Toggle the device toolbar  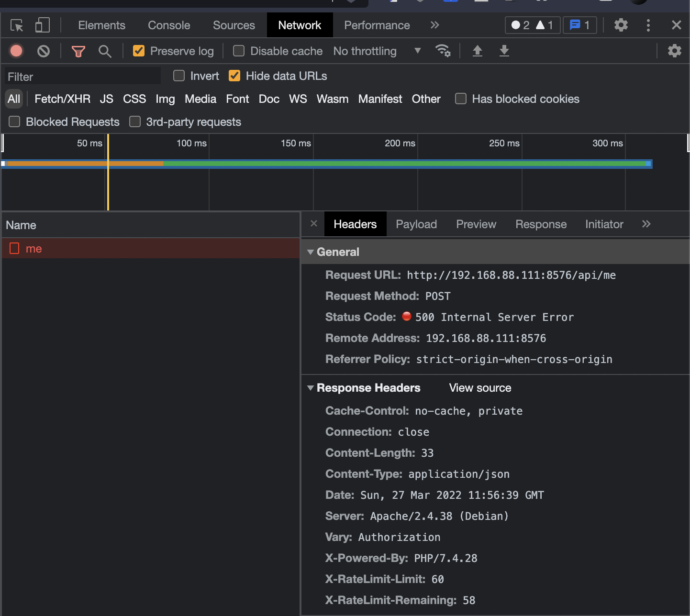[x=42, y=25]
